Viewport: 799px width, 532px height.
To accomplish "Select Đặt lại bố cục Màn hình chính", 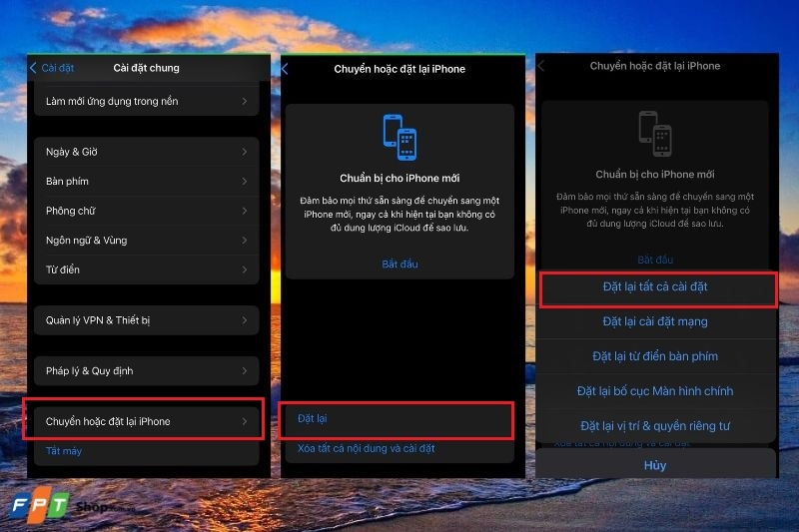I will click(x=655, y=391).
